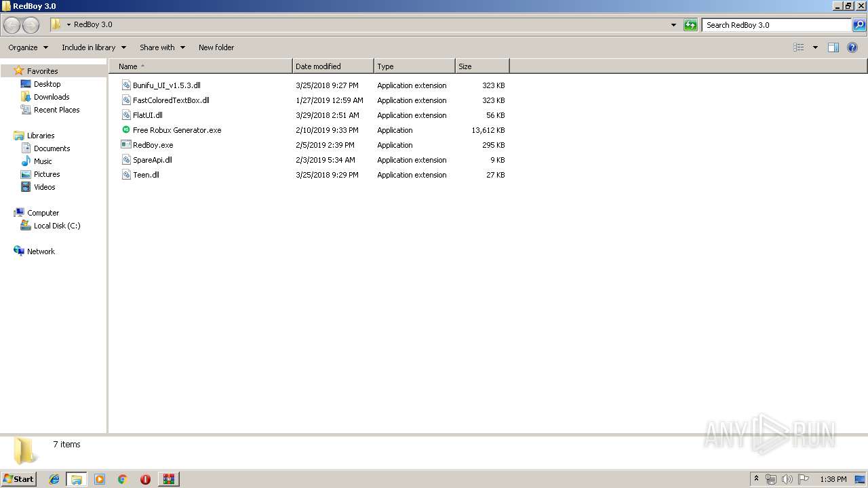868x488 pixels.
Task: Click the network tray icon
Action: click(771, 479)
